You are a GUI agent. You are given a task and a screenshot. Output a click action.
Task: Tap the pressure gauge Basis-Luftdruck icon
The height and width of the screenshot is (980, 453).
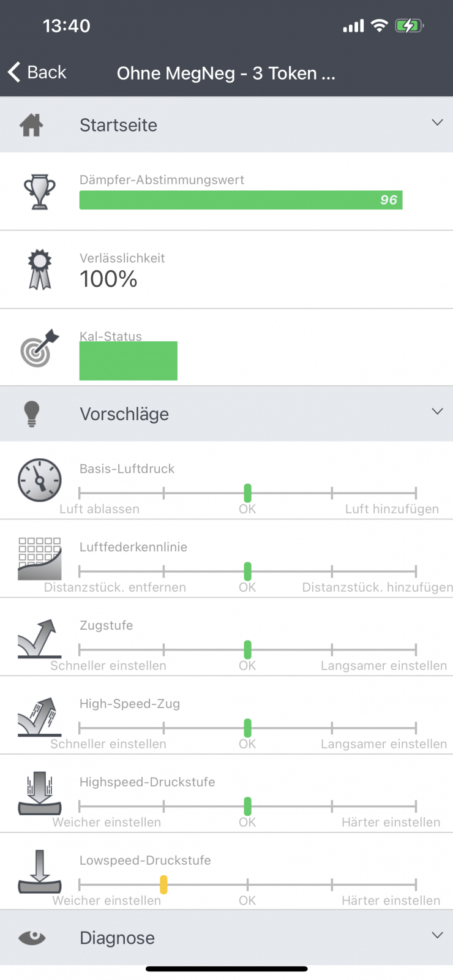click(40, 480)
